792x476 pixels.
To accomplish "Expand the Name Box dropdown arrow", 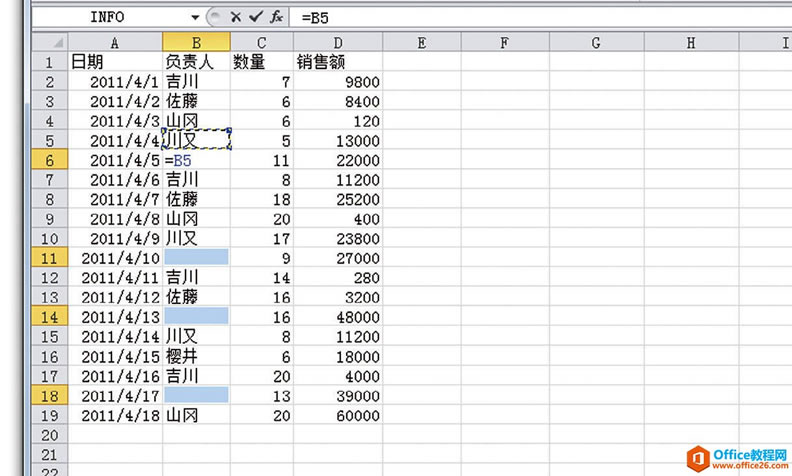I will pos(195,18).
